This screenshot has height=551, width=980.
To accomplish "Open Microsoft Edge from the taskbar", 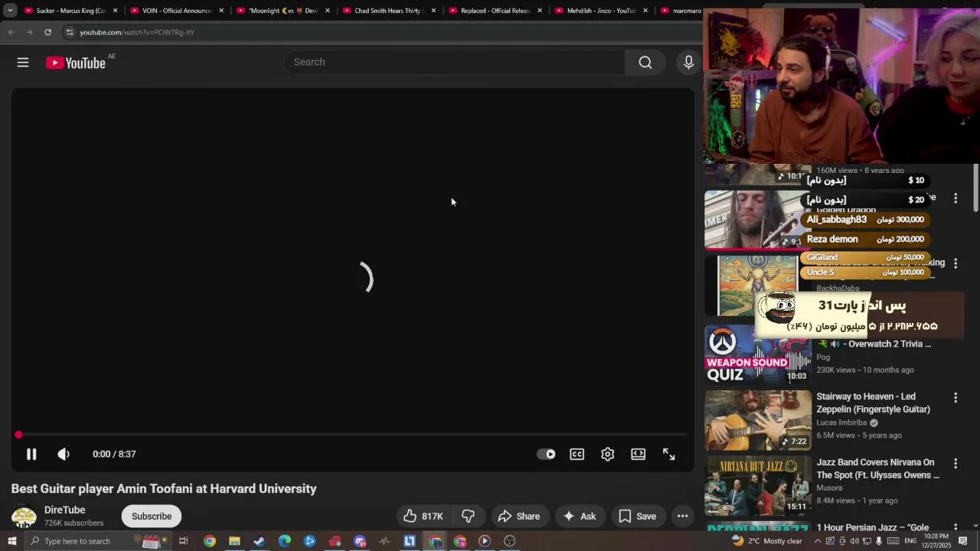I will point(285,541).
